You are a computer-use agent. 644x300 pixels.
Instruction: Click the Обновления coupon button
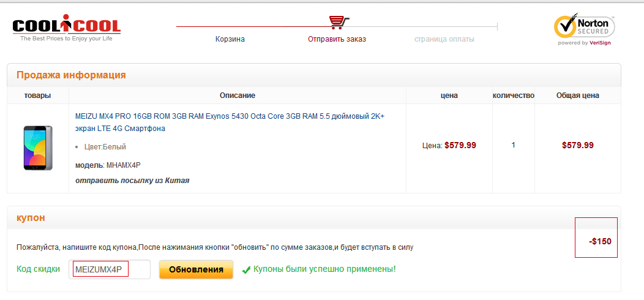[197, 269]
